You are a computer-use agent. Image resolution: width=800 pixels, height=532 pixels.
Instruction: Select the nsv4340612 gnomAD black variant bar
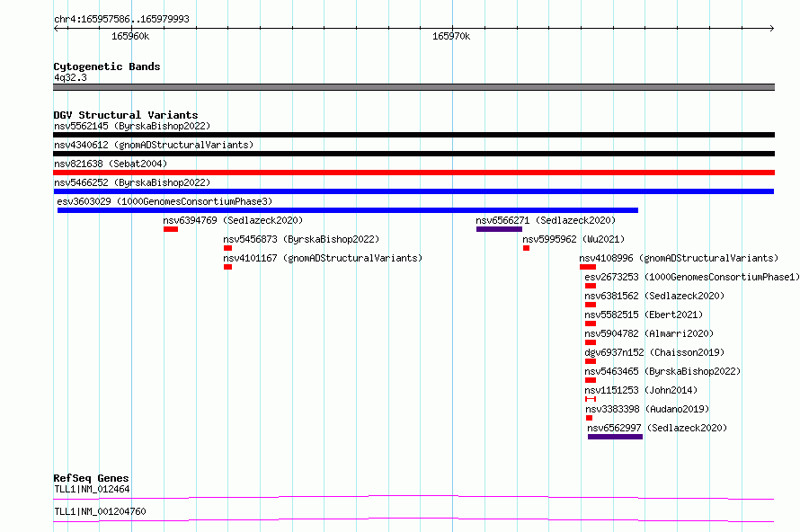click(x=413, y=154)
